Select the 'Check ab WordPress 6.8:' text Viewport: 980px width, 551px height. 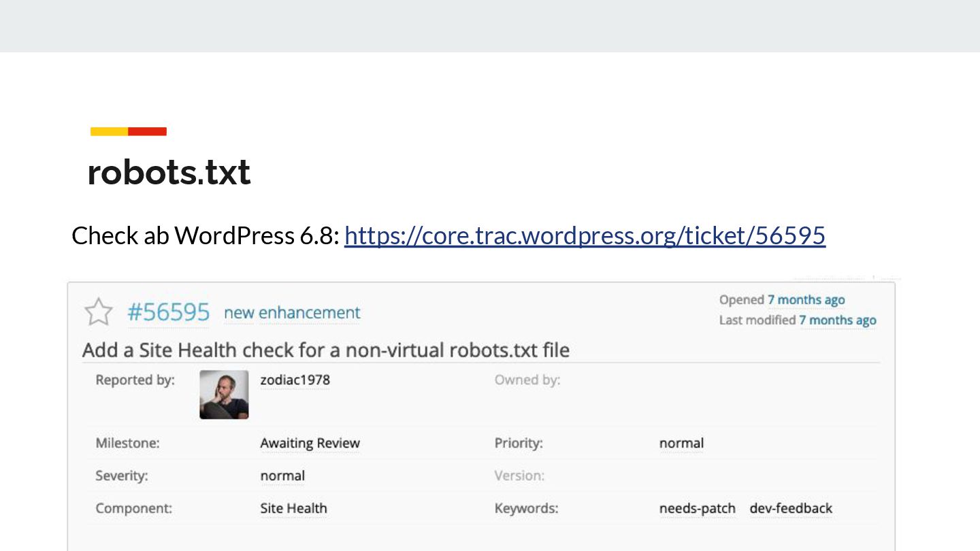pyautogui.click(x=206, y=235)
